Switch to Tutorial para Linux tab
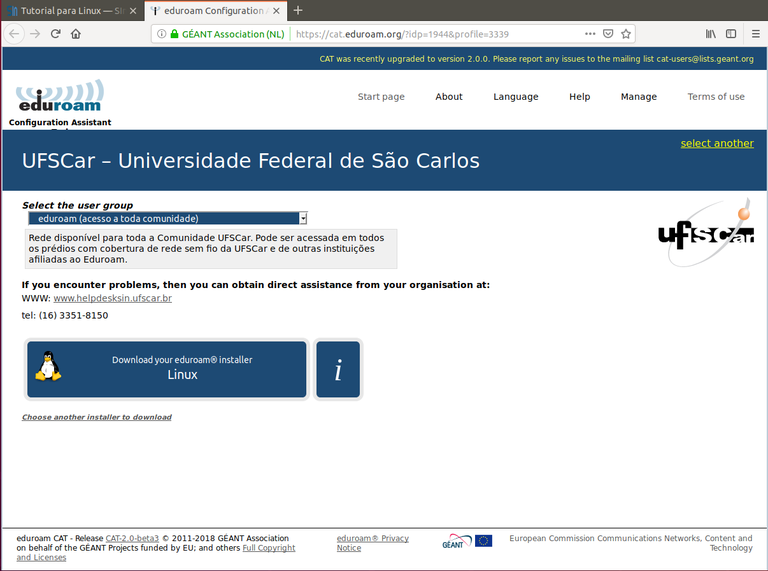The width and height of the screenshot is (768, 571). click(x=72, y=11)
